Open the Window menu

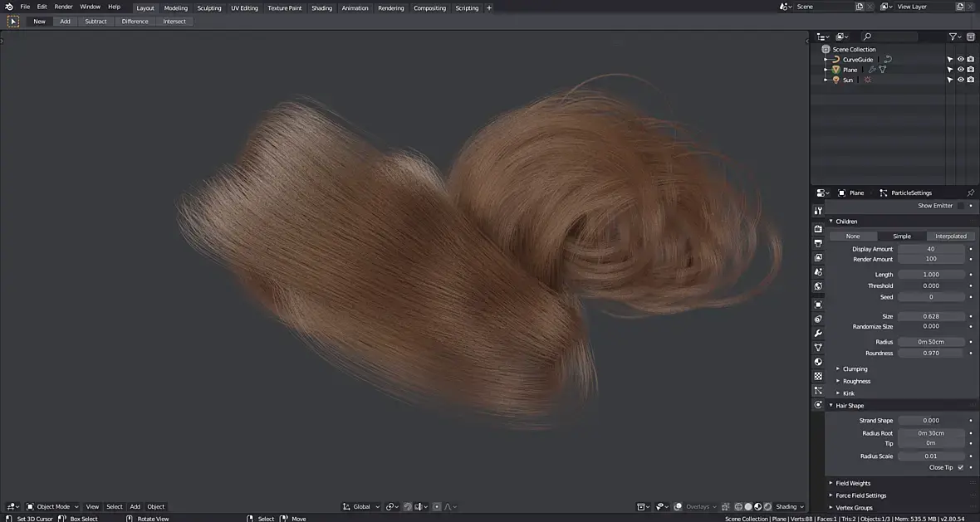pos(90,7)
